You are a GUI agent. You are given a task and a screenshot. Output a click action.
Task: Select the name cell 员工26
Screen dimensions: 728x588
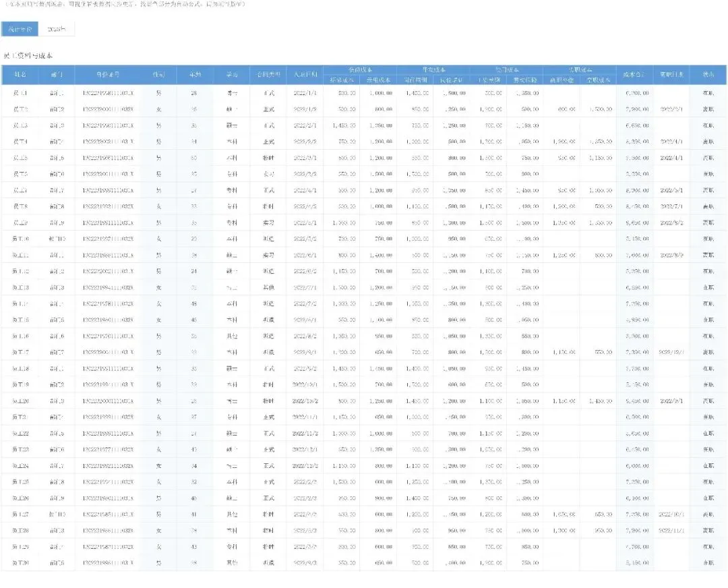20,498
